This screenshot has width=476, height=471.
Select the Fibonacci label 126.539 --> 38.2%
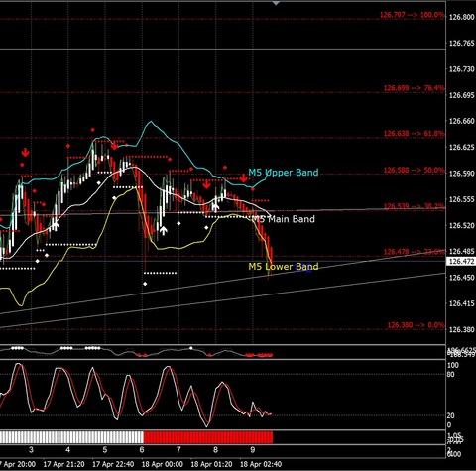coord(414,206)
